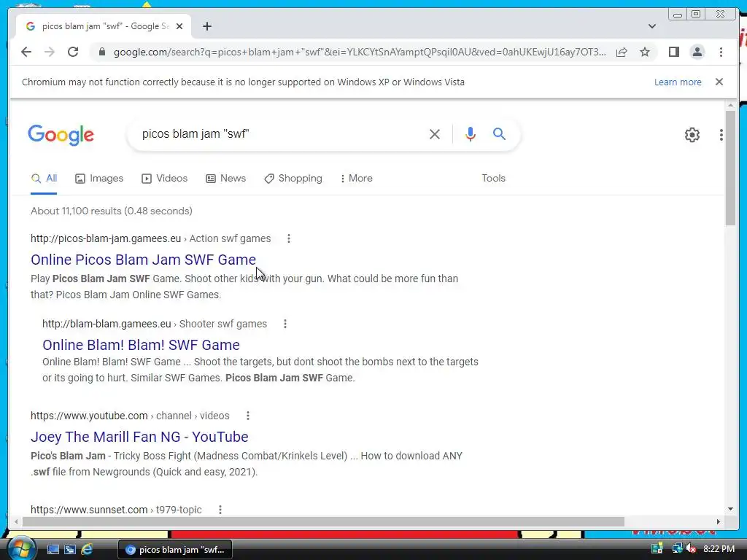Screen dimensions: 747x560
Task: Open options for picos-blam-jam.gamees.eu result
Action: [x=289, y=238]
